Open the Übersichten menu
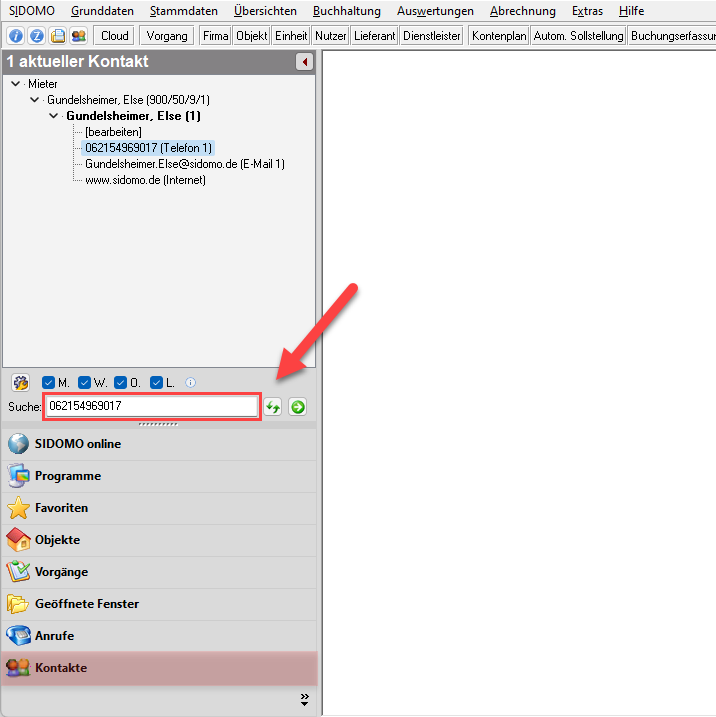 [265, 11]
